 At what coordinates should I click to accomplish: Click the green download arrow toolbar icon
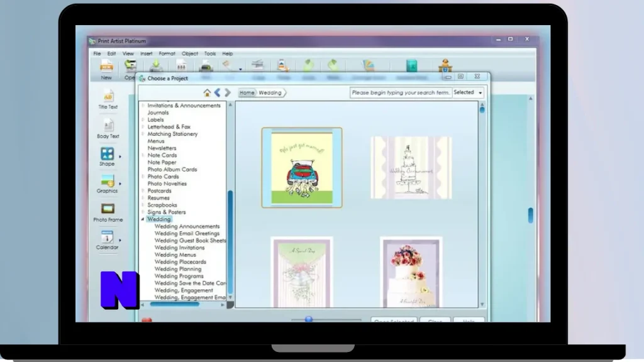click(x=156, y=65)
